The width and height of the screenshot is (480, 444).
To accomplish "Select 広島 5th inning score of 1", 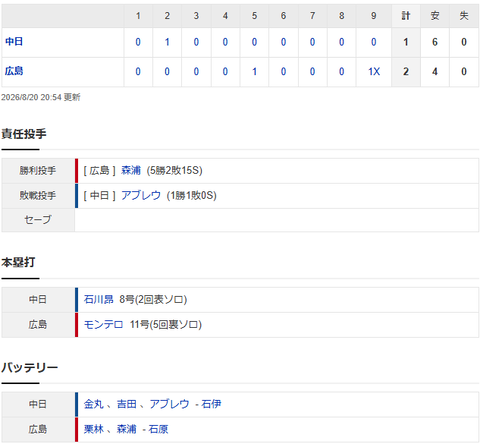I will [254, 71].
